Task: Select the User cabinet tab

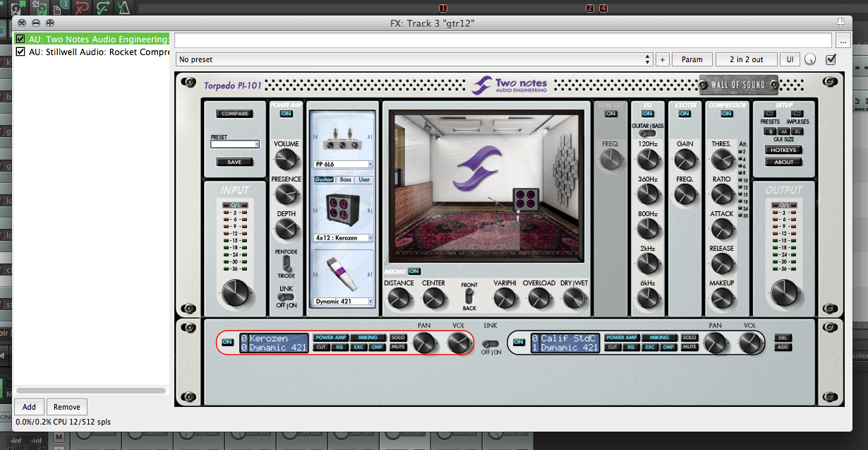Action: (x=364, y=179)
